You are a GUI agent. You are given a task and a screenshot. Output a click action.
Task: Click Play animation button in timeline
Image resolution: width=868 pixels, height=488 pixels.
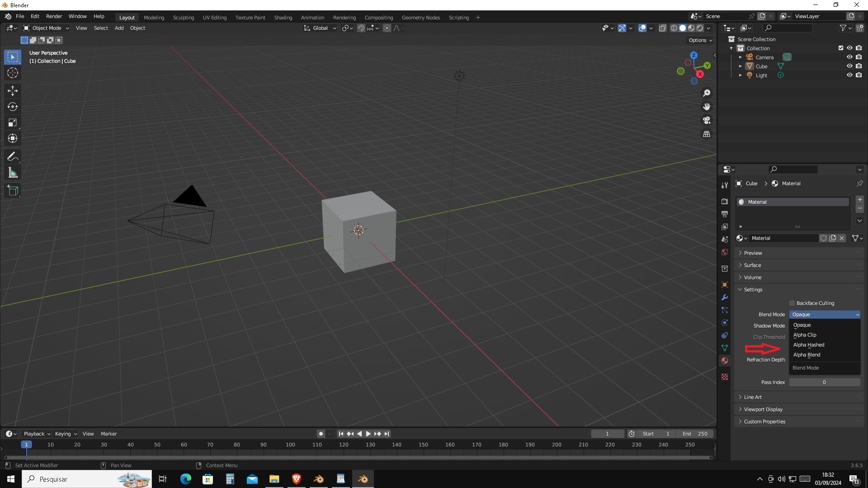[x=368, y=434]
